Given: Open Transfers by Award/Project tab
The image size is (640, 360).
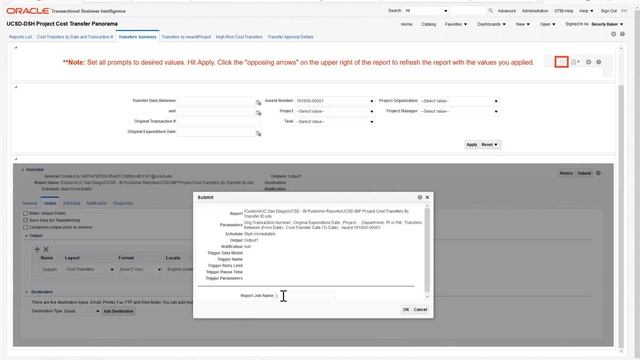Looking at the screenshot, I should pyautogui.click(x=186, y=37).
